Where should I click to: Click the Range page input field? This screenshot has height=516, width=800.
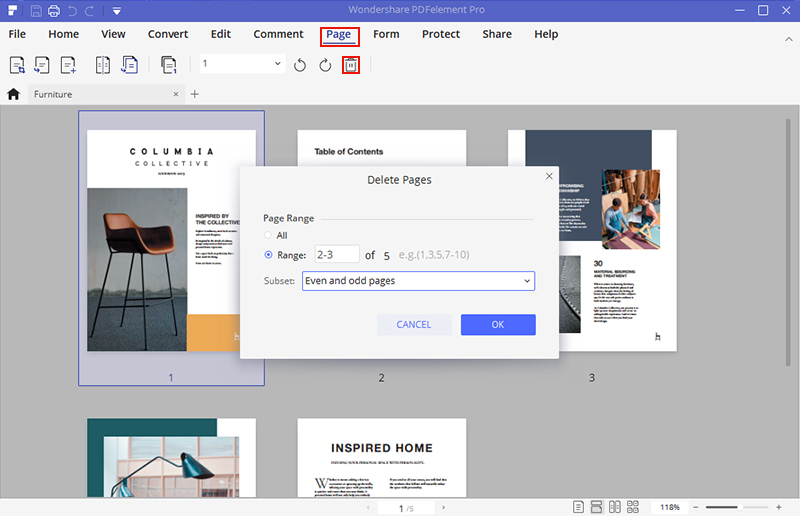[337, 255]
